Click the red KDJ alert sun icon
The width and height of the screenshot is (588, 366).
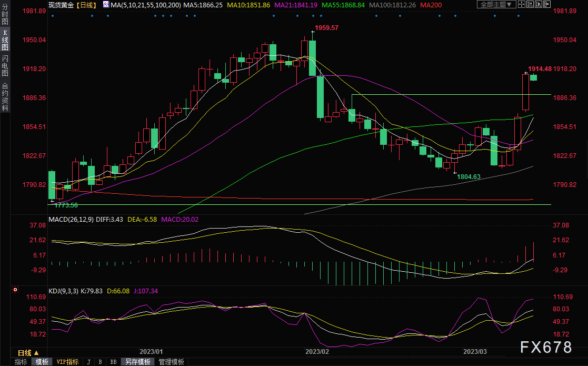(15, 290)
